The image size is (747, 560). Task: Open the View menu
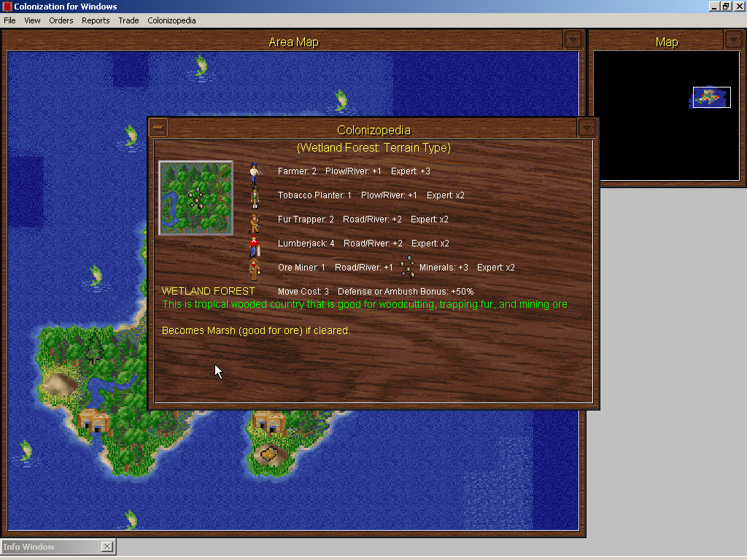pos(32,20)
